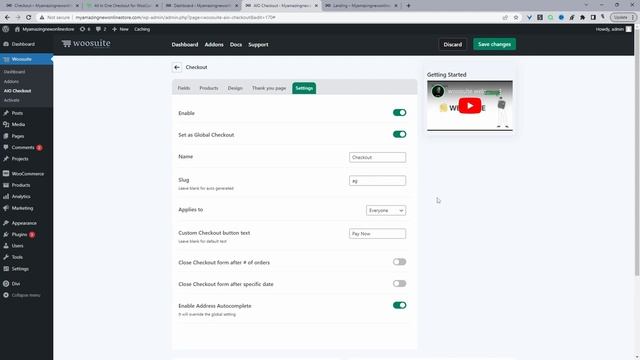Click the woosuite logo
This screenshot has height=360, width=640.
click(x=86, y=44)
